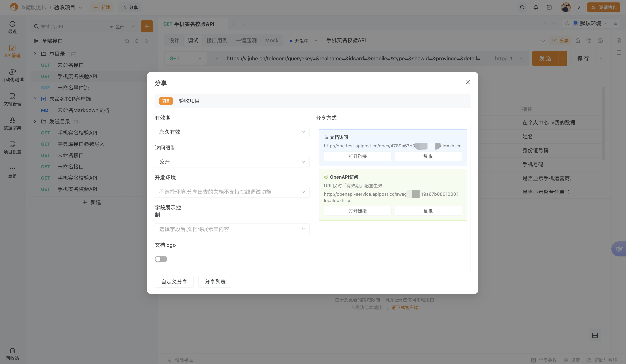Open the GET method dropdown

(185, 58)
